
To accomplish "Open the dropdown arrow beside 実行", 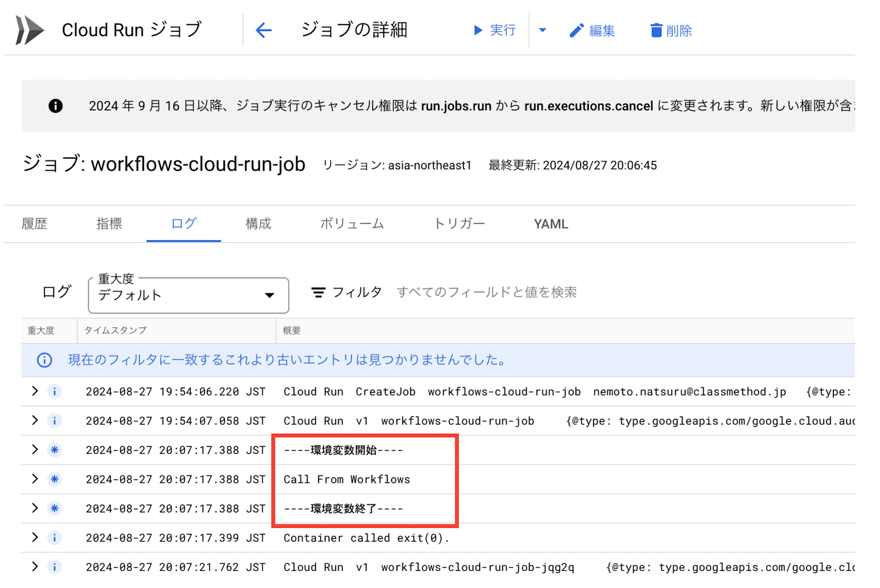I will point(543,30).
